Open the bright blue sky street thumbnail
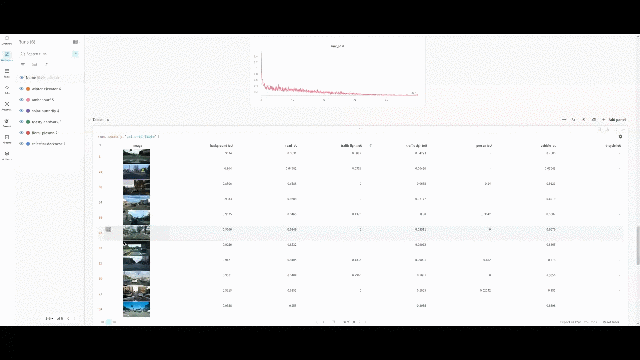This screenshot has width=640, height=360. (x=136, y=309)
